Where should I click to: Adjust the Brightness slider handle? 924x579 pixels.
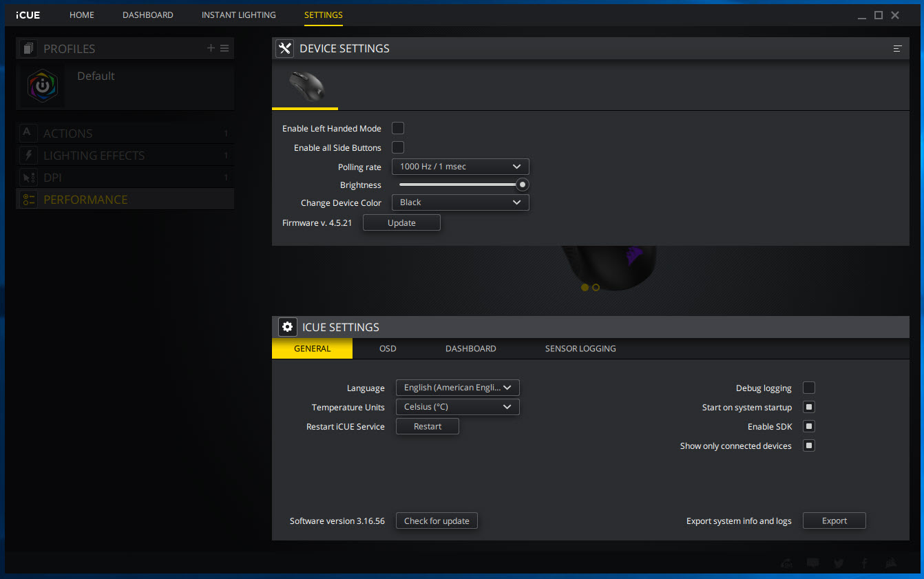(x=523, y=185)
